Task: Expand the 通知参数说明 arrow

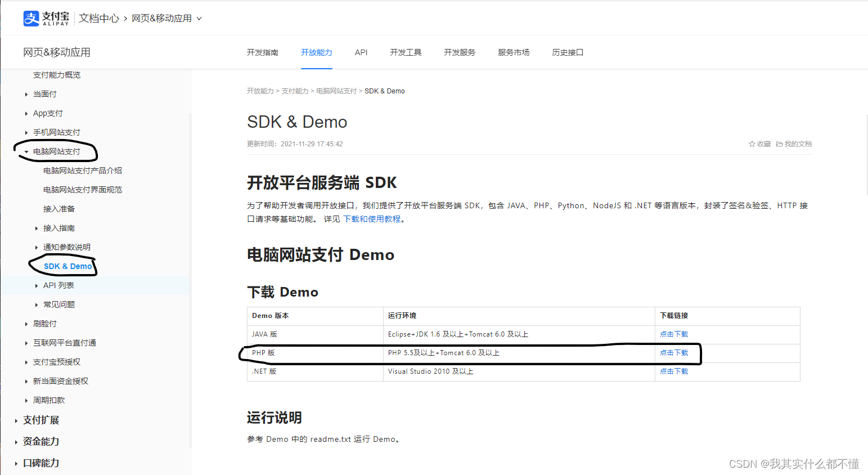Action: point(37,248)
